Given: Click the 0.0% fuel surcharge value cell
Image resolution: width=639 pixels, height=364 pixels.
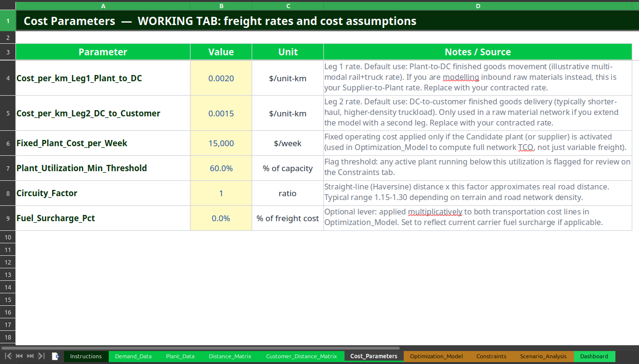Looking at the screenshot, I should pos(221,218).
